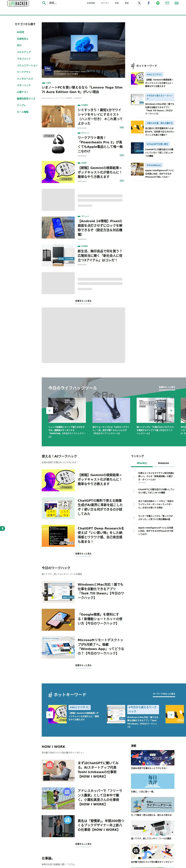Click 記事をもっと見る under 使える！AIワークハック
The image size is (186, 868).
83,554
